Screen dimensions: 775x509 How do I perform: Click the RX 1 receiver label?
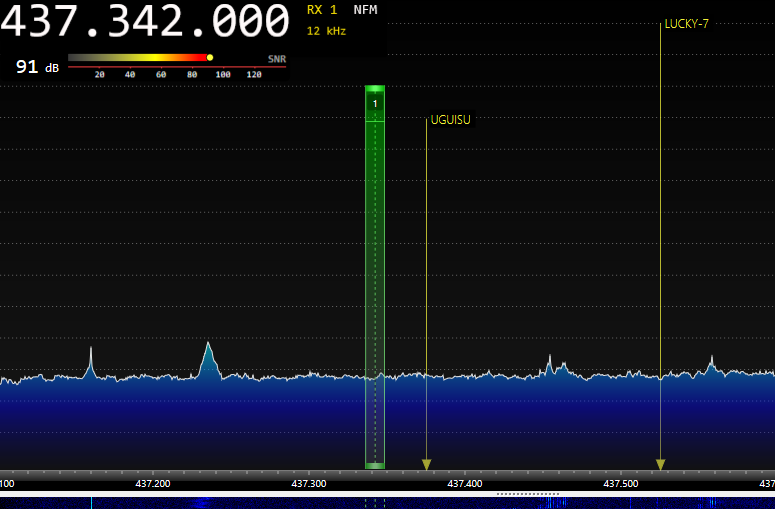click(322, 10)
